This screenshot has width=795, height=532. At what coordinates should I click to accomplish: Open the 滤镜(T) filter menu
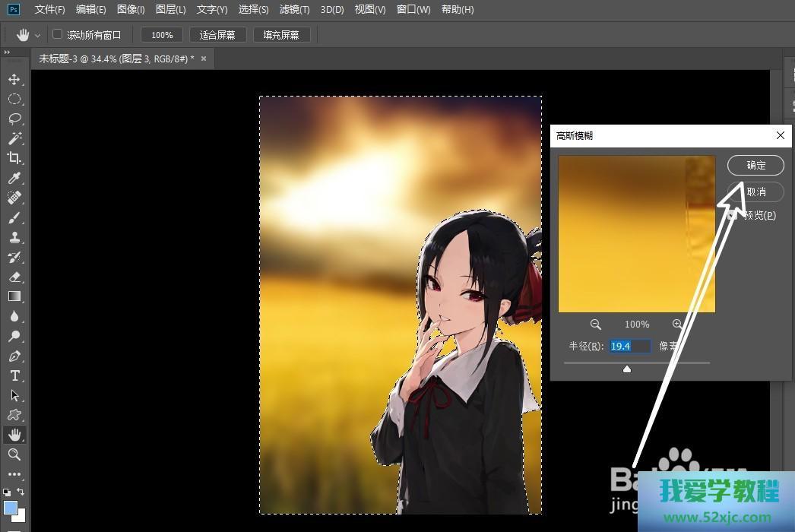coord(294,10)
